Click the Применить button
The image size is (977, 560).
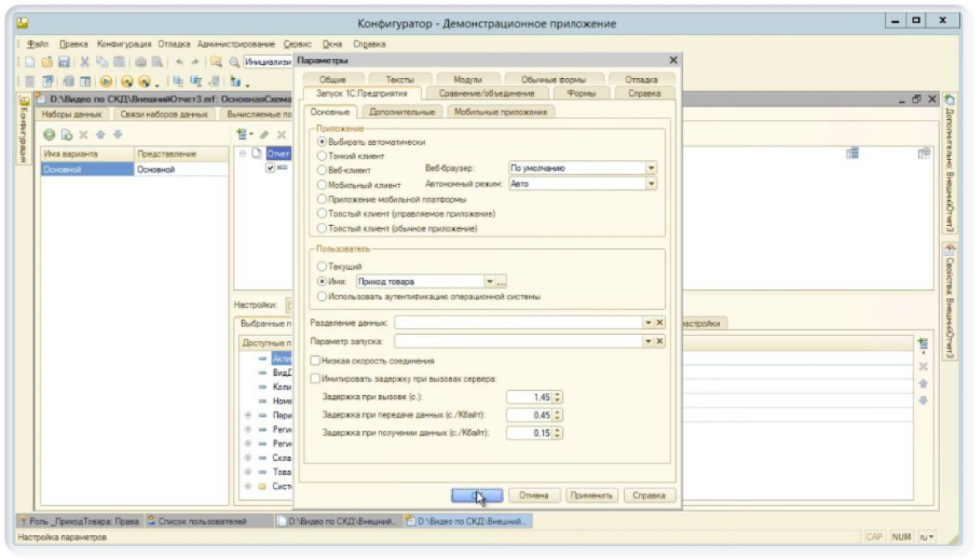[592, 496]
